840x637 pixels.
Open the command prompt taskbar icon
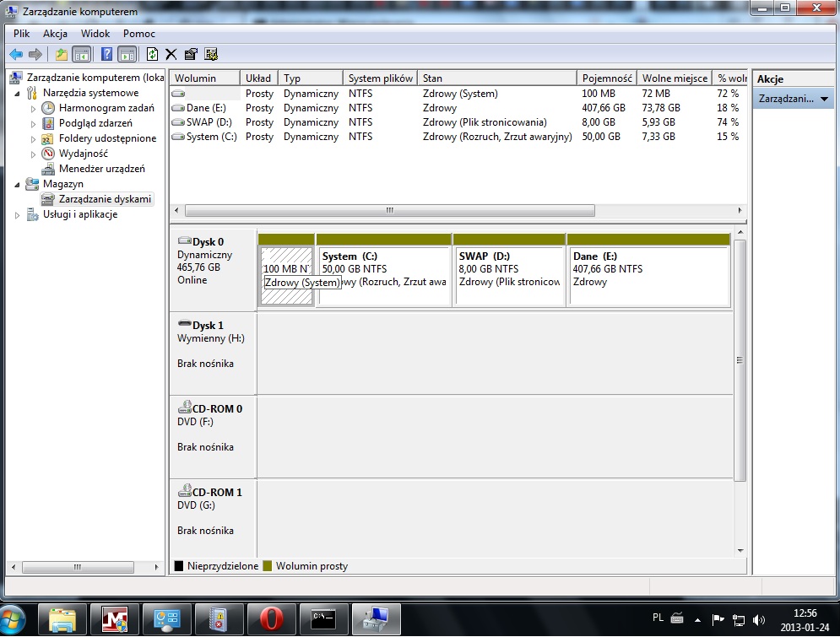[324, 620]
